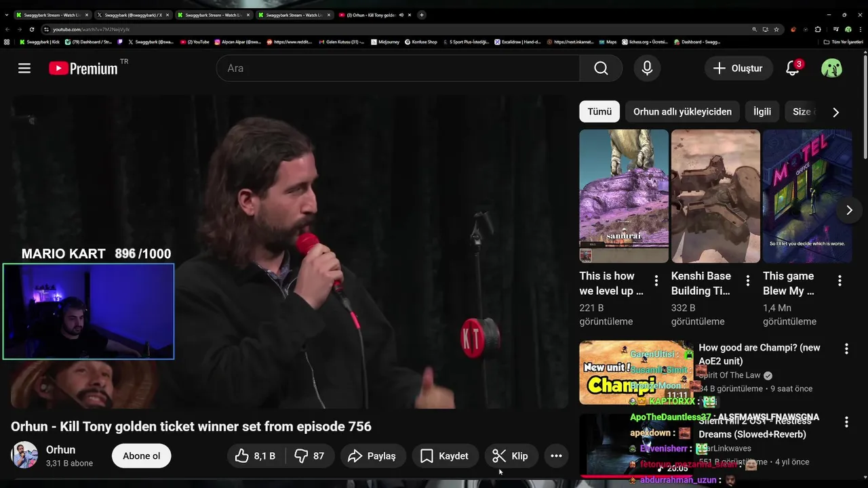Select the İlgili filter chip
This screenshot has width=868, height=488.
pos(762,111)
